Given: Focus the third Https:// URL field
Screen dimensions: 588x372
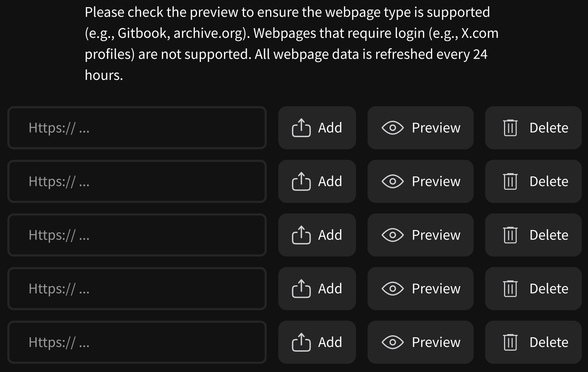Looking at the screenshot, I should pos(137,235).
